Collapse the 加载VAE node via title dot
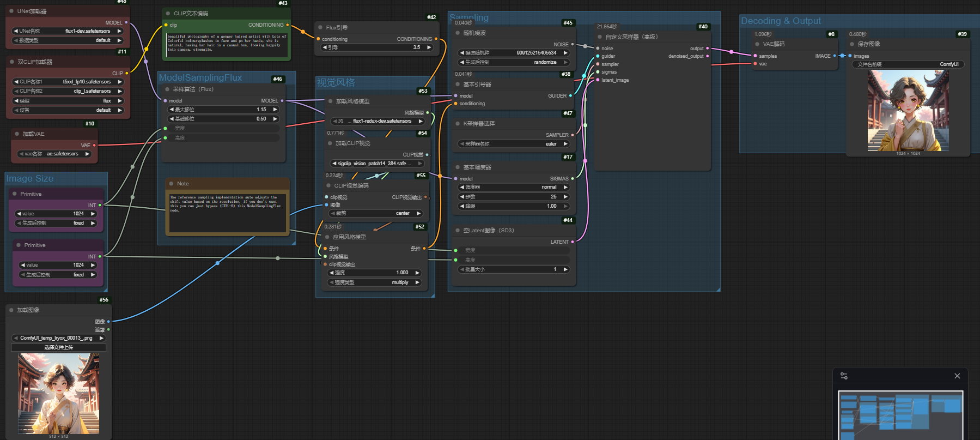 17,134
